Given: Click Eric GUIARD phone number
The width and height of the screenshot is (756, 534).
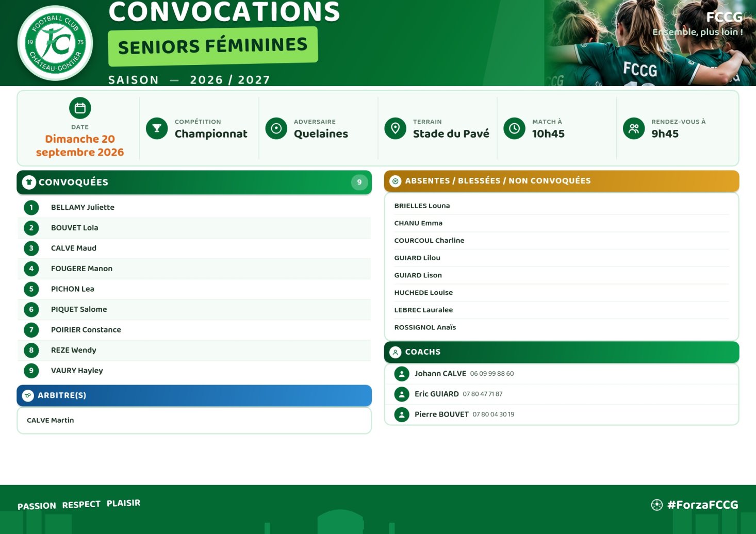Looking at the screenshot, I should [483, 394].
